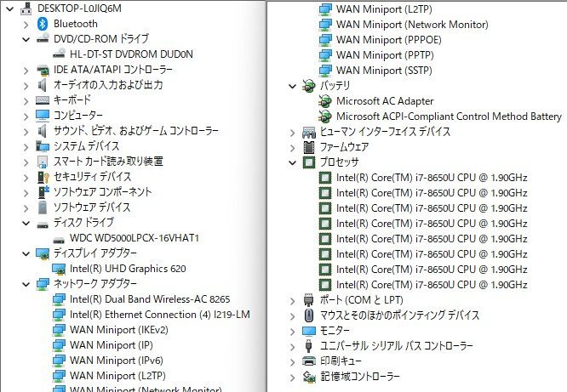The image size is (567, 392).
Task: Select WAN Miniport (IP) entry
Action: (x=111, y=345)
